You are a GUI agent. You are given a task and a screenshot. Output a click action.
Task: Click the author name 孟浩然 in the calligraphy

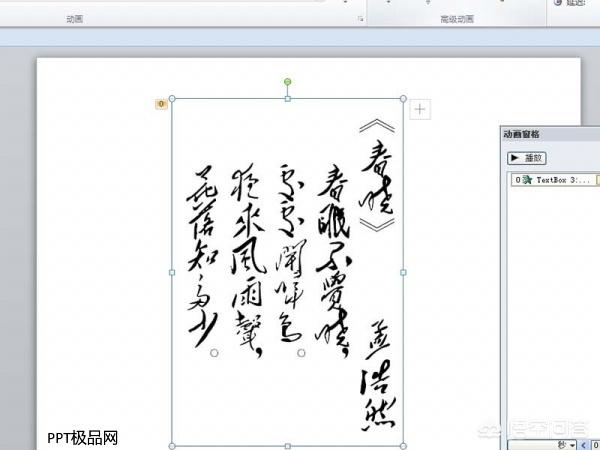378,375
